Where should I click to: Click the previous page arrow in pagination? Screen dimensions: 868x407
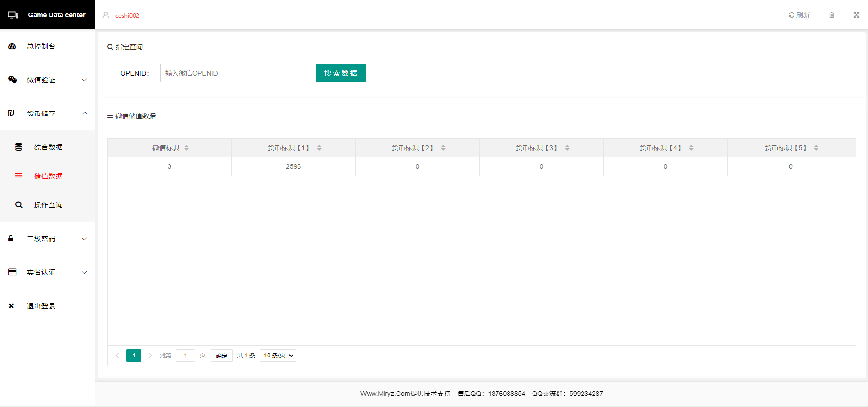coord(117,356)
